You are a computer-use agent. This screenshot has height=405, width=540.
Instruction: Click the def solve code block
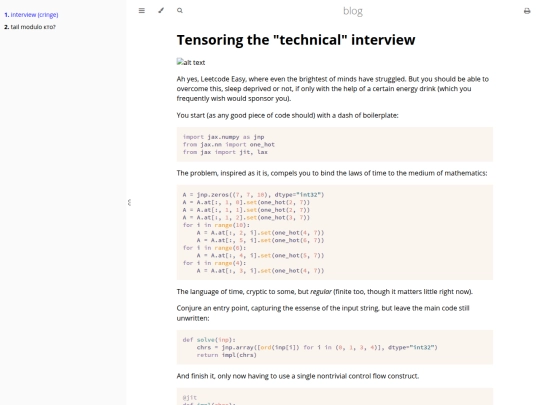(335, 347)
